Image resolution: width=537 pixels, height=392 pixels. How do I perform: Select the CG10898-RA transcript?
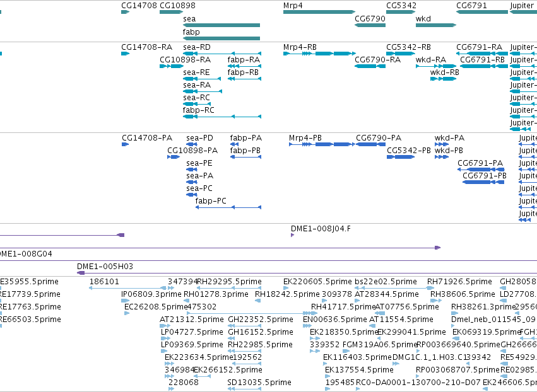(x=172, y=66)
